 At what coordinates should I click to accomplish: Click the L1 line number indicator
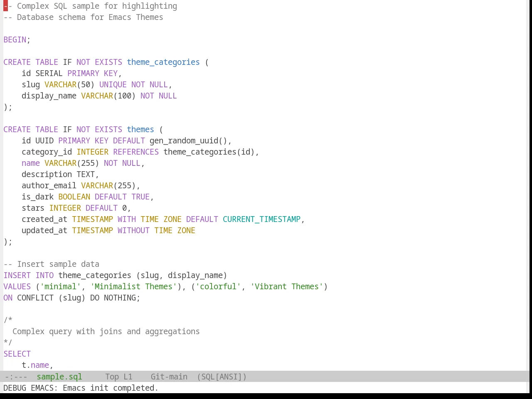pos(128,377)
